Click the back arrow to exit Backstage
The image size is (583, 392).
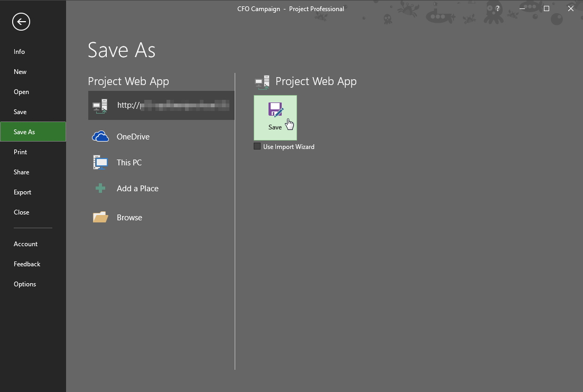click(21, 22)
